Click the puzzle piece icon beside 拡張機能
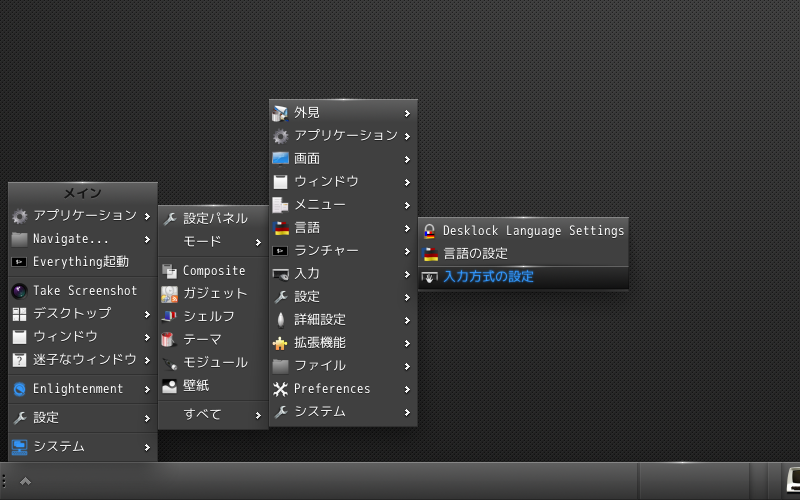800x500 pixels. 280,343
